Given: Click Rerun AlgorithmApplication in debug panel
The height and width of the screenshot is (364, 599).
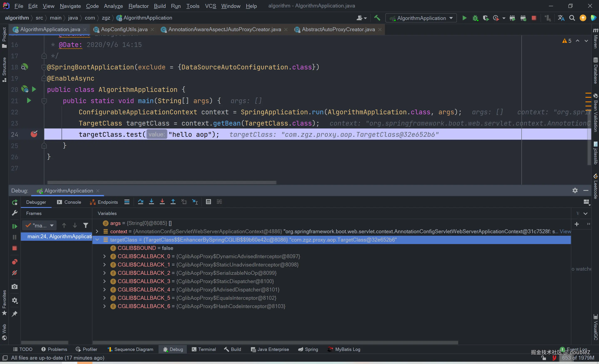Looking at the screenshot, I should coord(15,202).
